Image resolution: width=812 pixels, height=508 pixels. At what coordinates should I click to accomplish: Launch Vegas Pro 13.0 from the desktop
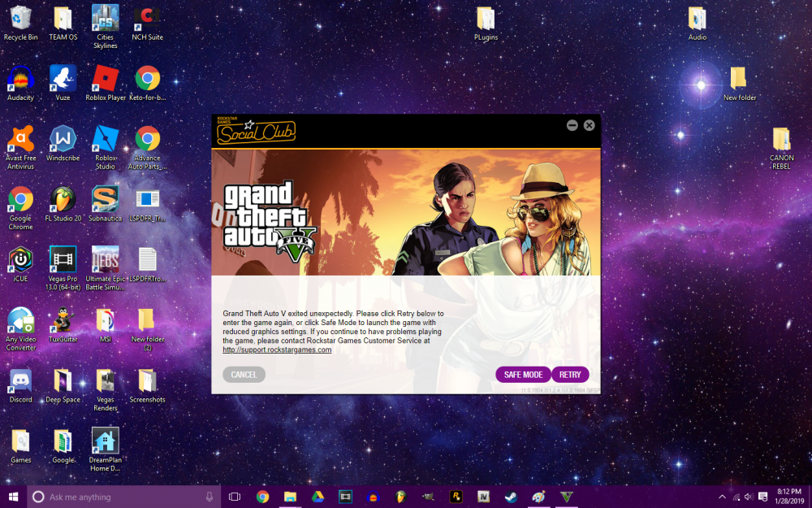[62, 260]
